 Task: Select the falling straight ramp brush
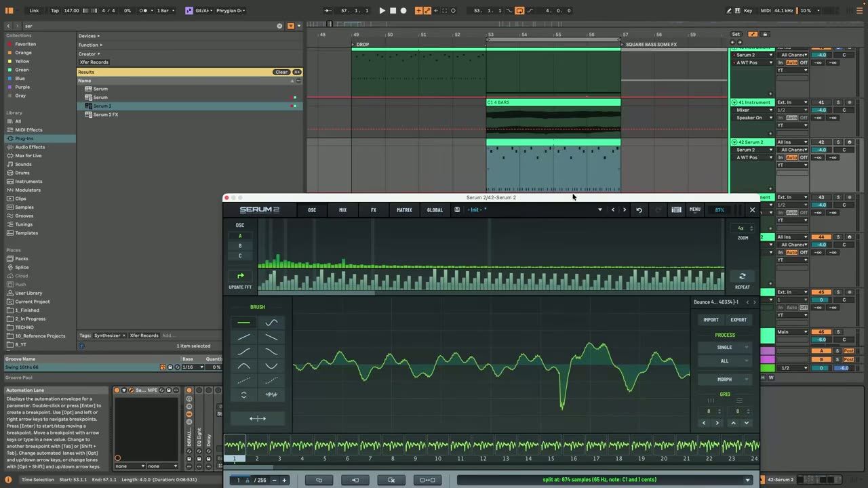point(271,337)
